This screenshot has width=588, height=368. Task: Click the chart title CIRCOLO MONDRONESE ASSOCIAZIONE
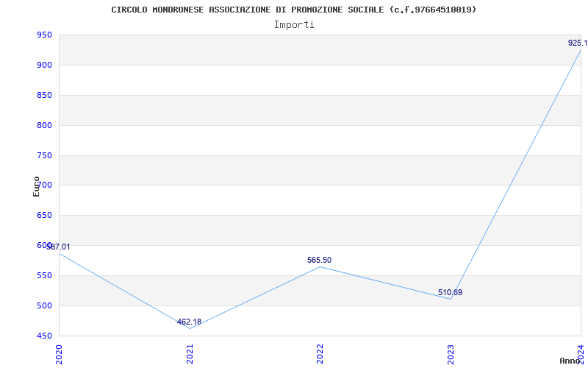(x=293, y=10)
